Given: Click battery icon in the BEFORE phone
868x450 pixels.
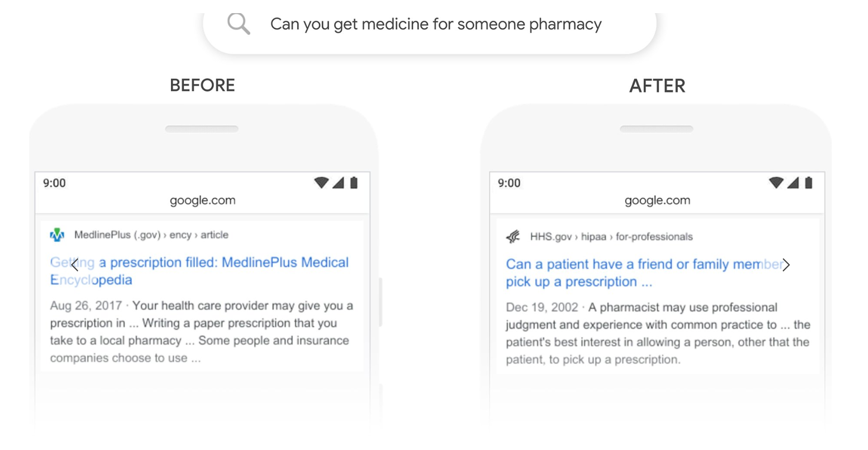Looking at the screenshot, I should [354, 183].
